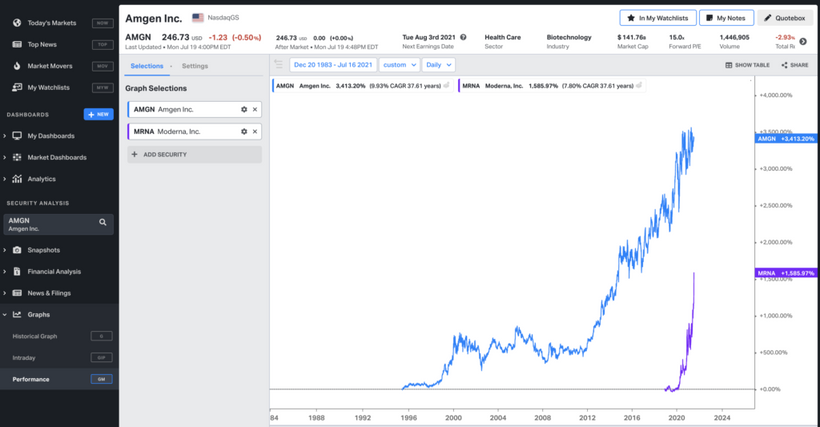Search securities with magnifier icon

[x=102, y=223]
